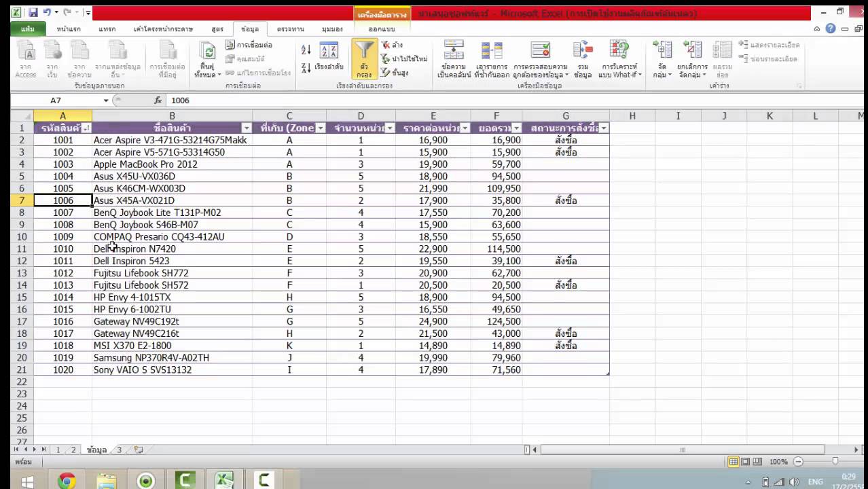This screenshot has width=868, height=489.
Task: Open filter dropdown on column E unit price
Action: click(x=465, y=128)
